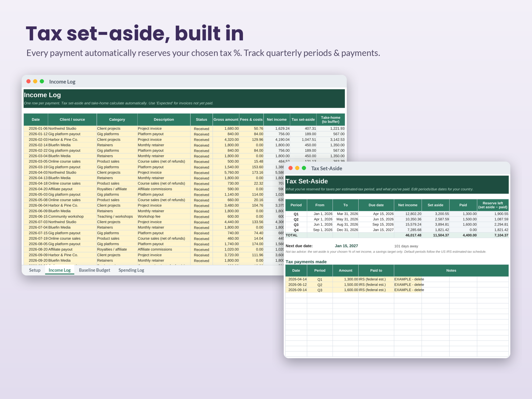The width and height of the screenshot is (532, 399).
Task: Select the 2026-01-06 Northwind Studio client cell
Action: (72, 128)
